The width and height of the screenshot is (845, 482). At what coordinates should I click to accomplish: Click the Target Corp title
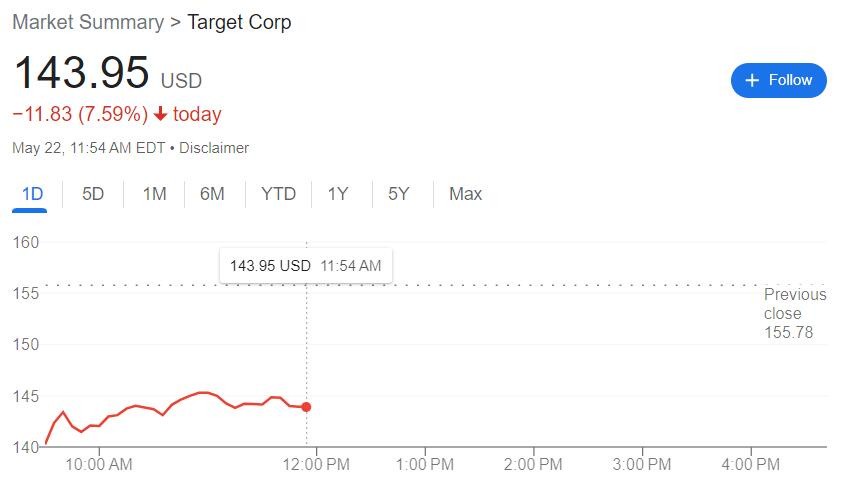click(x=240, y=22)
